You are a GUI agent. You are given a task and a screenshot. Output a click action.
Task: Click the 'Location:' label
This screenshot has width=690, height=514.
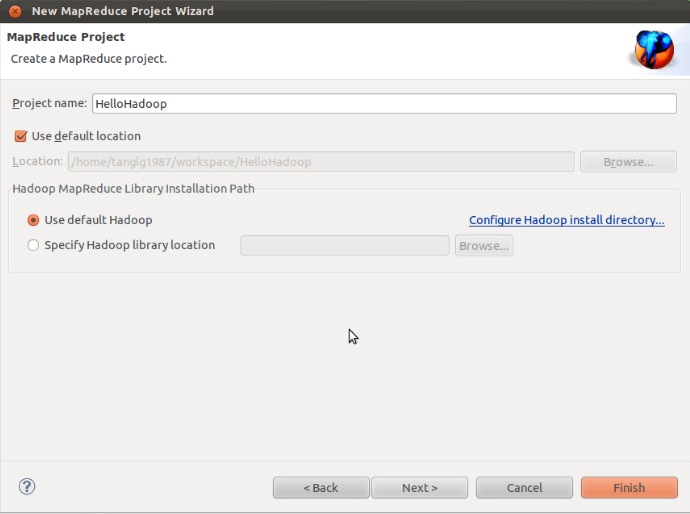(x=37, y=162)
